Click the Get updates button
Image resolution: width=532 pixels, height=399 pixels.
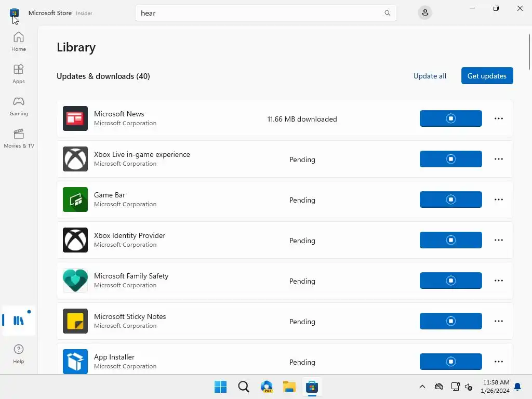[487, 76]
